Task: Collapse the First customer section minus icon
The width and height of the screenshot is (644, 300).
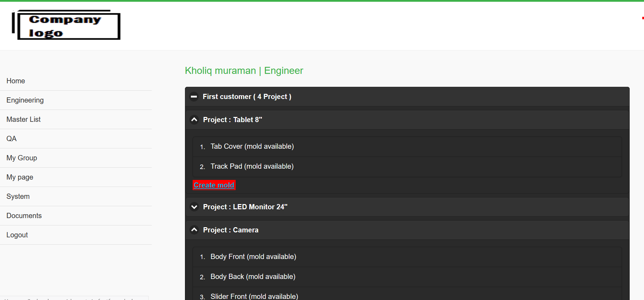Action: pyautogui.click(x=194, y=97)
